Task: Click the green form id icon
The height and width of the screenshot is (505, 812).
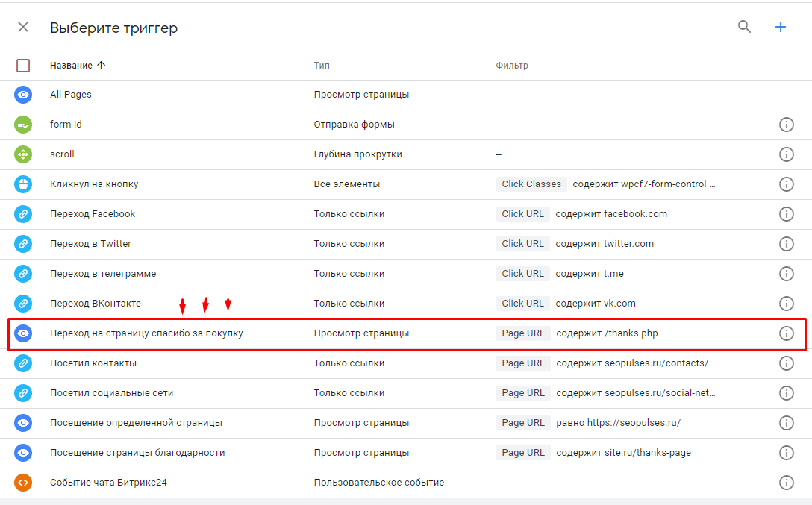Action: click(x=23, y=125)
